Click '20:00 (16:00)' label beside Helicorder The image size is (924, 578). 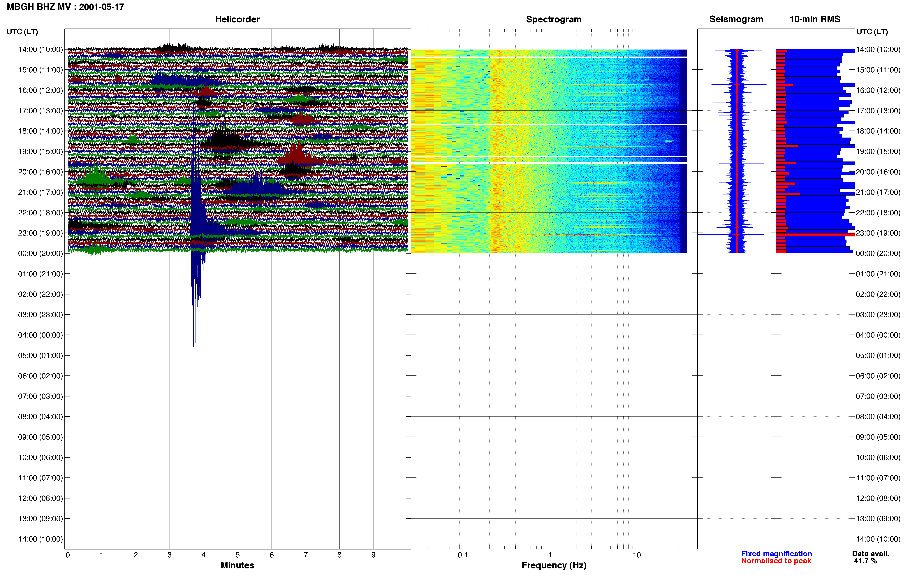[x=41, y=172]
